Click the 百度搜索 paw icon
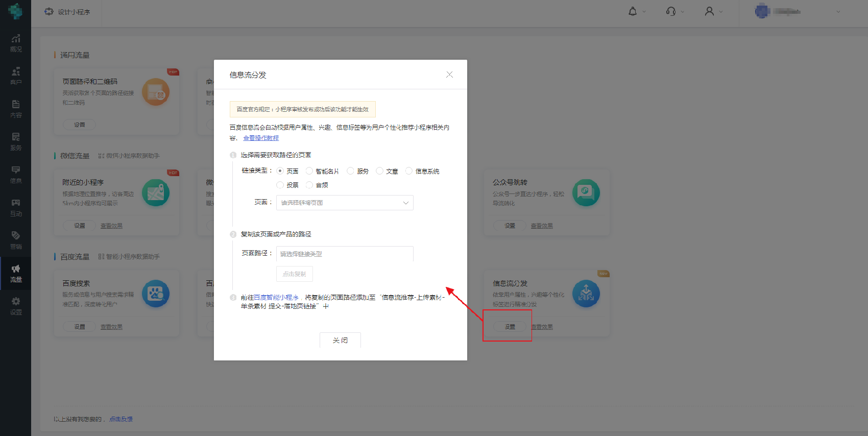The width and height of the screenshot is (868, 436). pyautogui.click(x=156, y=294)
